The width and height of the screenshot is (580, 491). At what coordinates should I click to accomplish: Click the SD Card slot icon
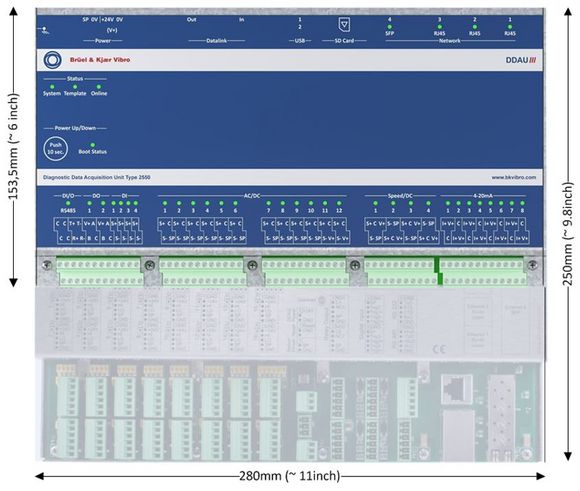(x=344, y=25)
